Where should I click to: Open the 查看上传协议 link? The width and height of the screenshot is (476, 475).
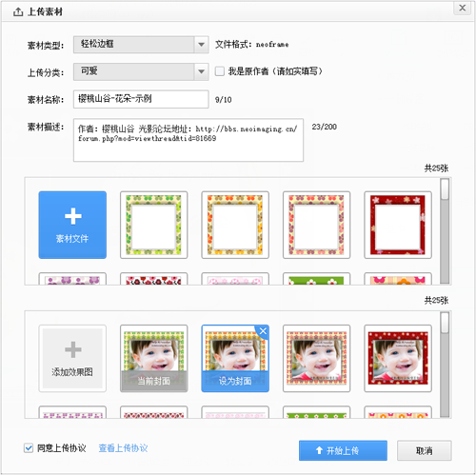tap(123, 448)
